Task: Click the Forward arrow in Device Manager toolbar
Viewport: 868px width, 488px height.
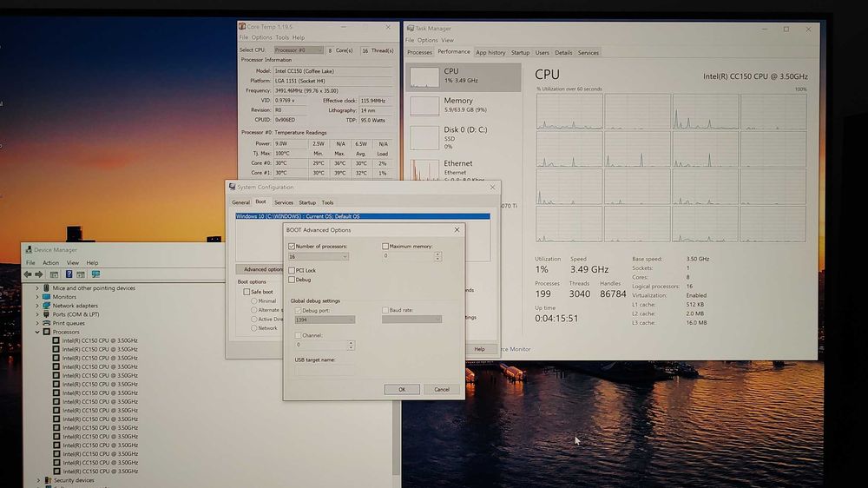Action: click(x=39, y=274)
